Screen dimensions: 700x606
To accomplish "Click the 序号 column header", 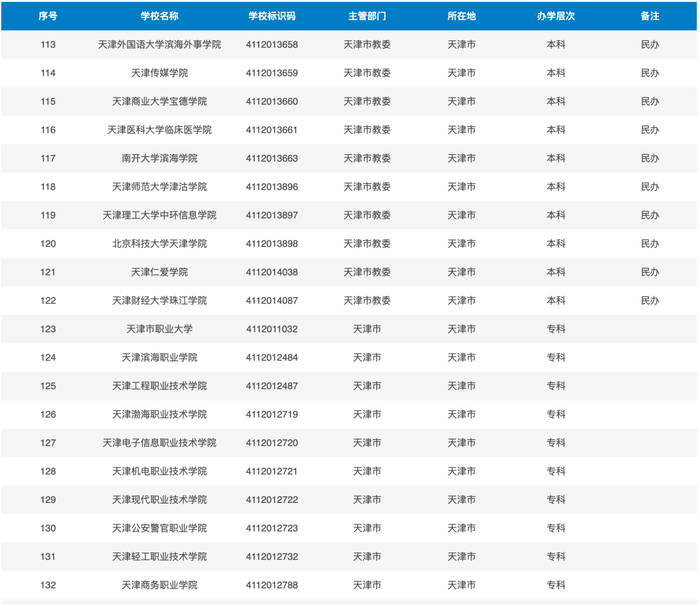I will 48,16.
